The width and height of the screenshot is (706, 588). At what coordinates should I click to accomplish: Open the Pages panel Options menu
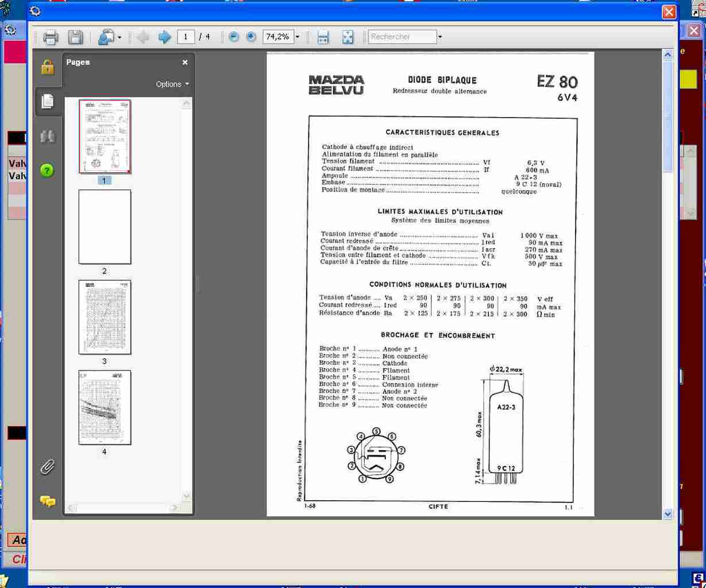(172, 84)
